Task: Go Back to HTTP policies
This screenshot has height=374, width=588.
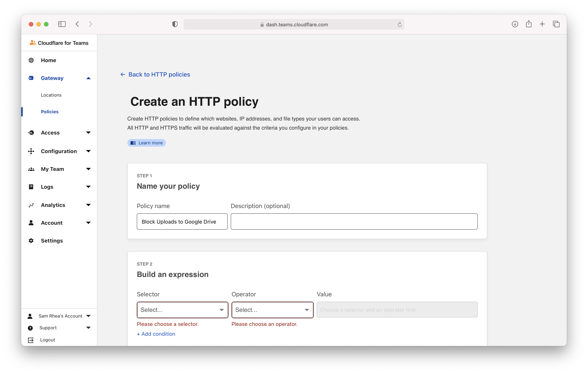Action: click(x=159, y=74)
